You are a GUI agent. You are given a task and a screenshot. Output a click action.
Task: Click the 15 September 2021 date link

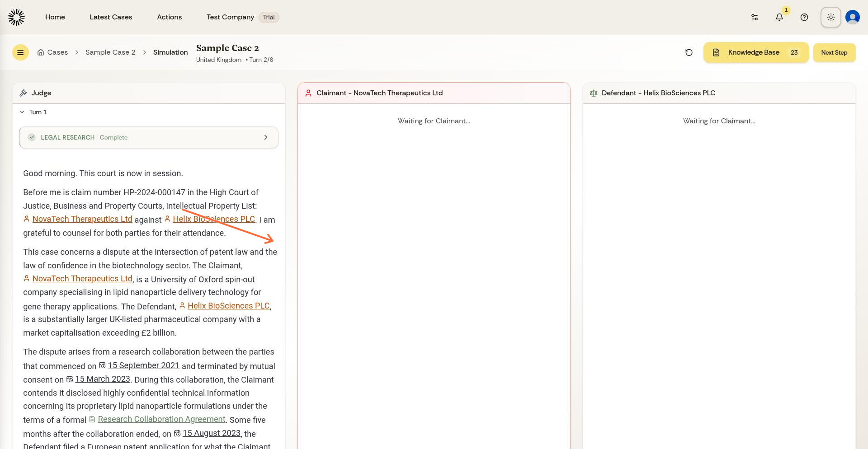[143, 365]
